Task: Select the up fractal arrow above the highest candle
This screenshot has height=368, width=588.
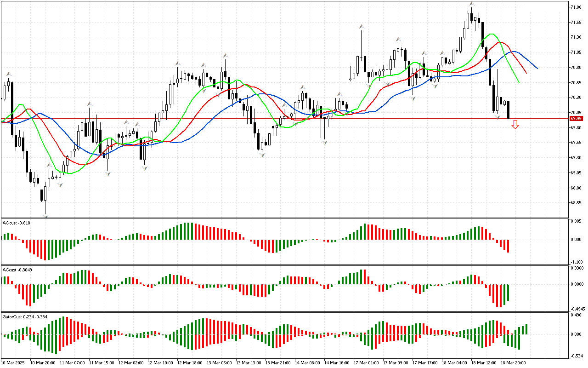Action: pyautogui.click(x=472, y=4)
